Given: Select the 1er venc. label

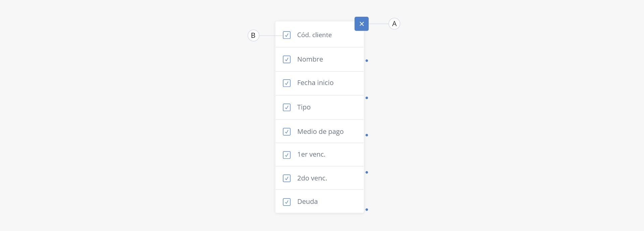Looking at the screenshot, I should tap(311, 154).
